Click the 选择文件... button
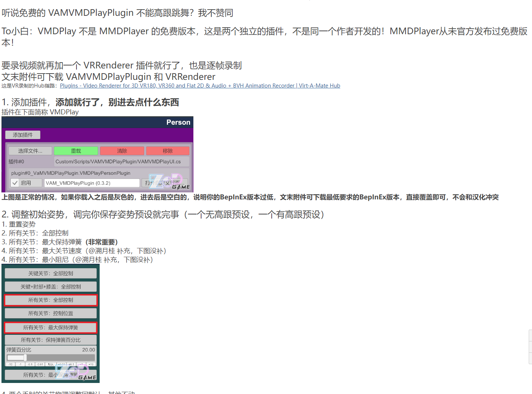The width and height of the screenshot is (532, 394). coord(30,151)
